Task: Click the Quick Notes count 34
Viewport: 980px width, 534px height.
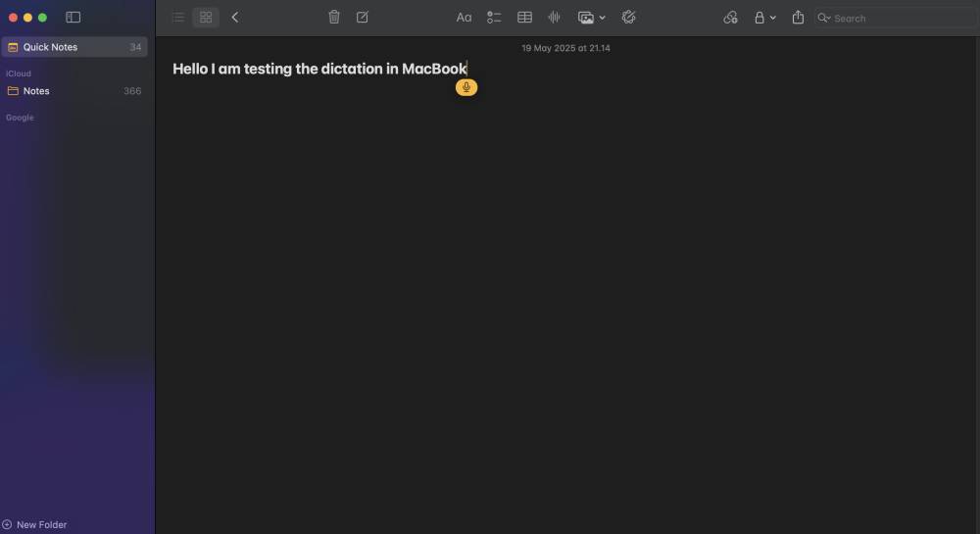Action: pyautogui.click(x=135, y=47)
